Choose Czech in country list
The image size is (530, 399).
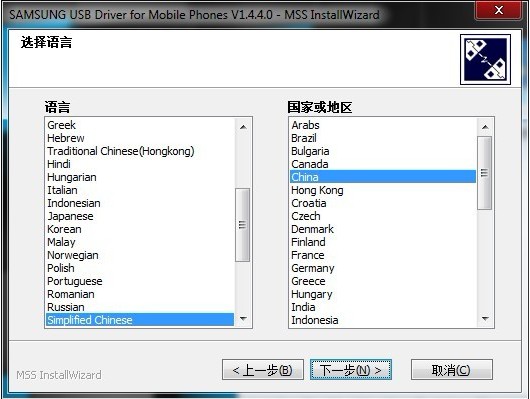point(383,216)
